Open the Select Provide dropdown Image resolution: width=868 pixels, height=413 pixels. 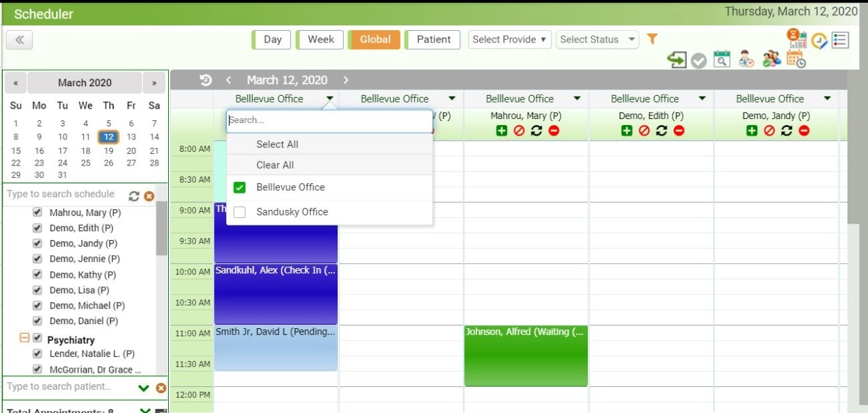click(x=508, y=39)
